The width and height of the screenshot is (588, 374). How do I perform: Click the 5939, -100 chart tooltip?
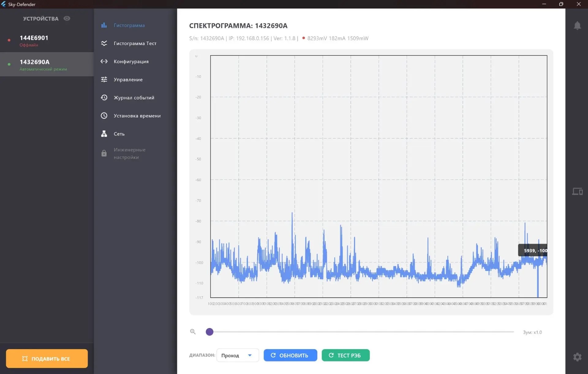click(x=533, y=250)
